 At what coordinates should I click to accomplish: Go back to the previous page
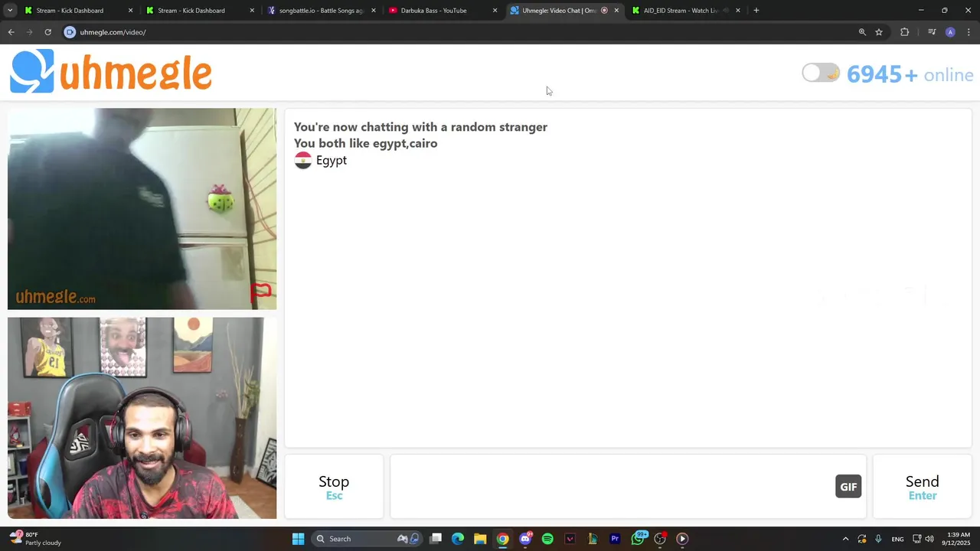click(11, 32)
